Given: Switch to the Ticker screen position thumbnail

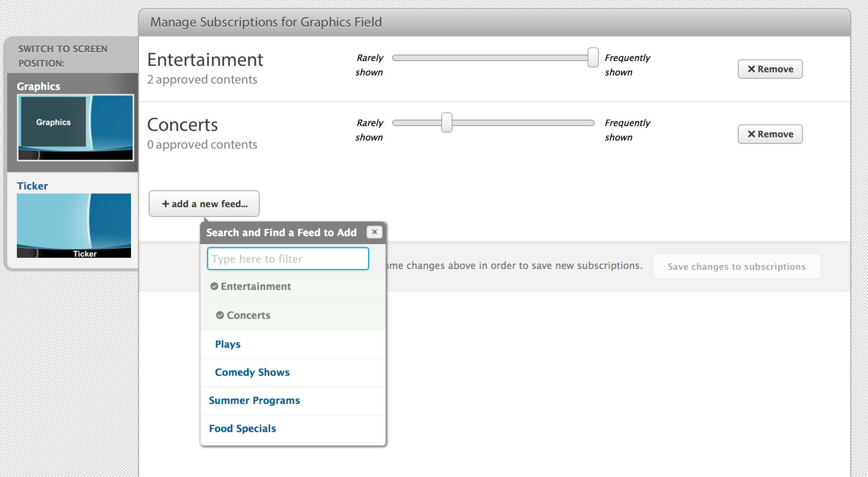Looking at the screenshot, I should (74, 225).
